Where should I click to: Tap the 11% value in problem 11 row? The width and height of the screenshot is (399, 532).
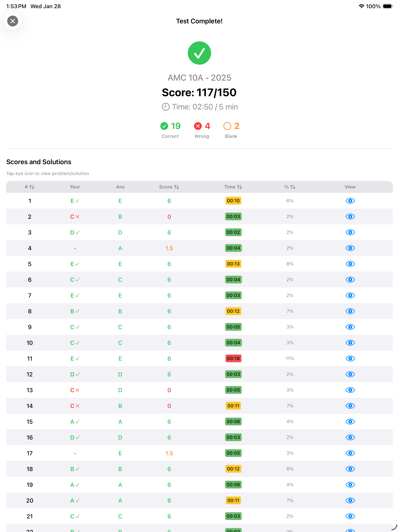click(x=290, y=359)
